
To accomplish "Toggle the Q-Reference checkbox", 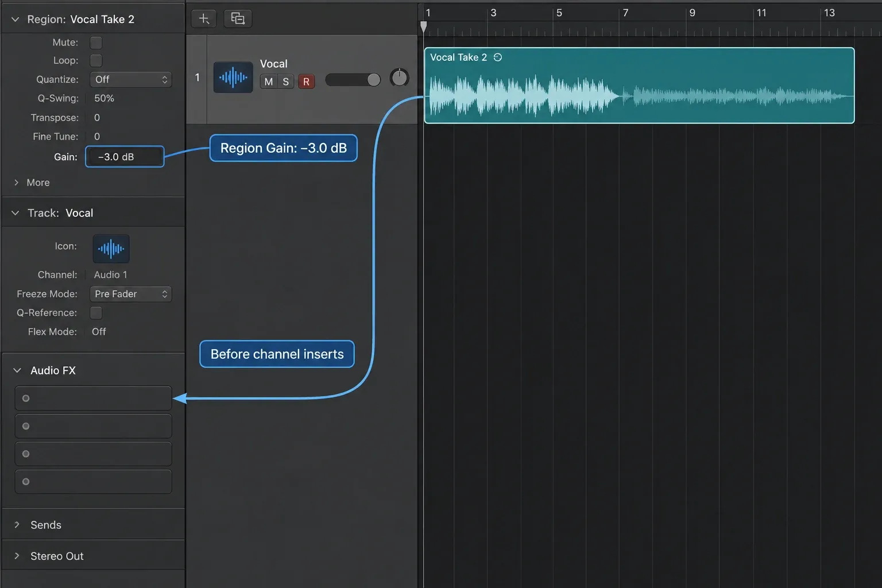I will point(96,312).
